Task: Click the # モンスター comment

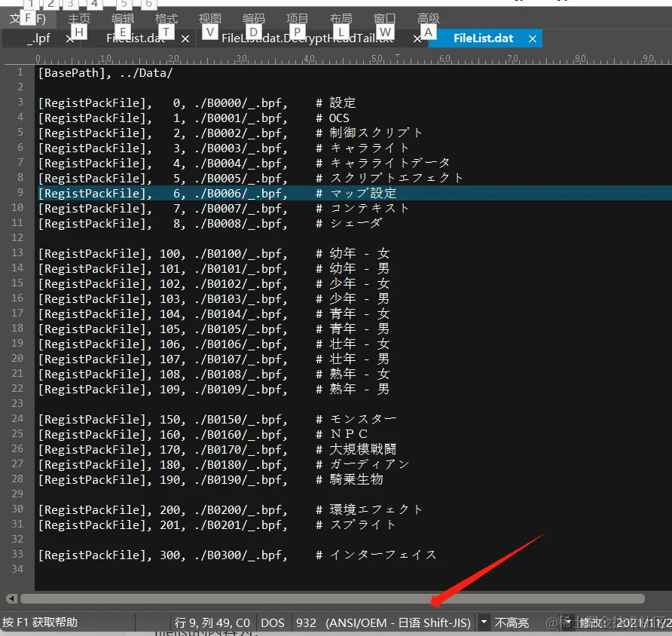Action: [356, 419]
